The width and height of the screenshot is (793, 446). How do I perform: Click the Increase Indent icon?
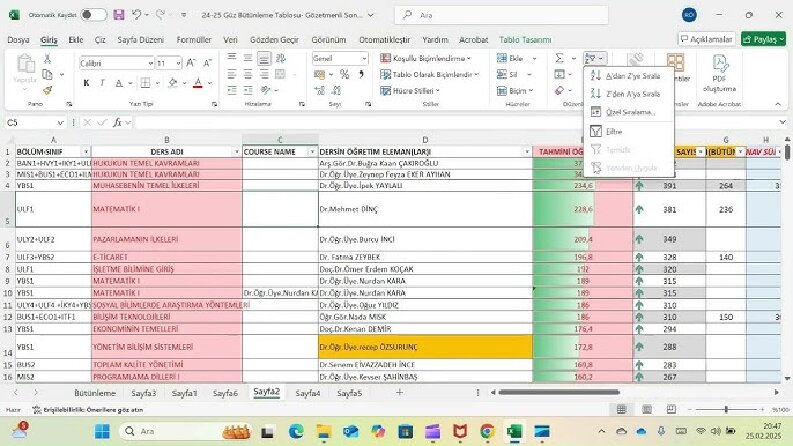point(248,91)
